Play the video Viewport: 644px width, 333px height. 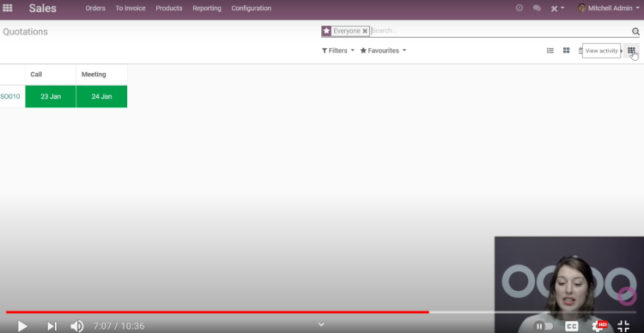22,326
